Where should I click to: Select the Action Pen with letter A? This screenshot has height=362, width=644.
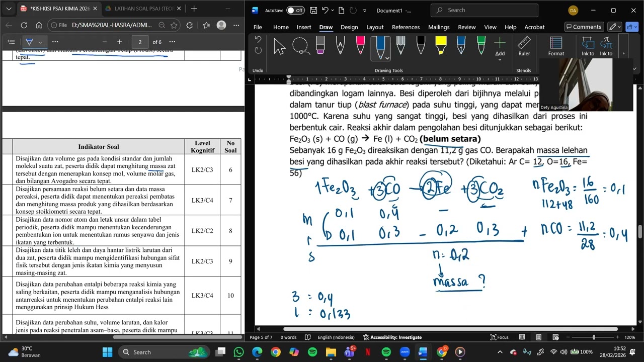[x=341, y=46]
